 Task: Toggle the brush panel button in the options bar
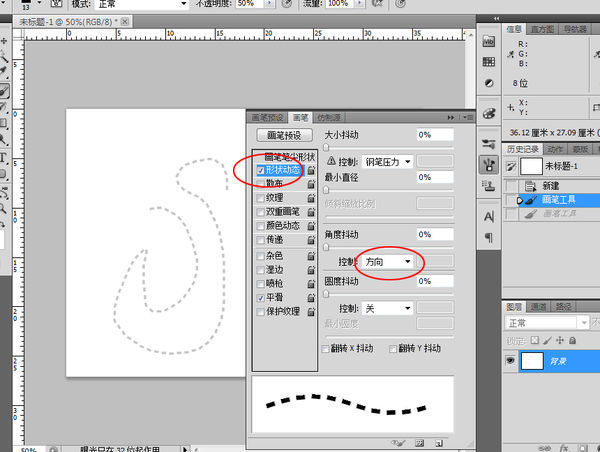click(56, 3)
